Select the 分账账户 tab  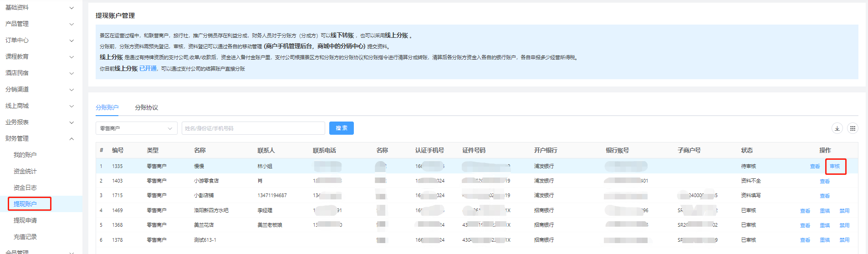click(x=107, y=107)
